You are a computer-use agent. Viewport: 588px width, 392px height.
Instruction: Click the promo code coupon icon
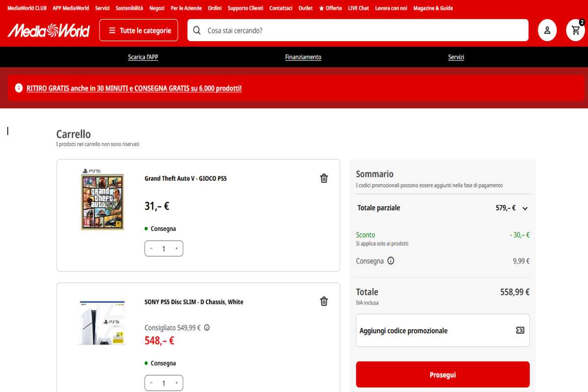pos(520,330)
